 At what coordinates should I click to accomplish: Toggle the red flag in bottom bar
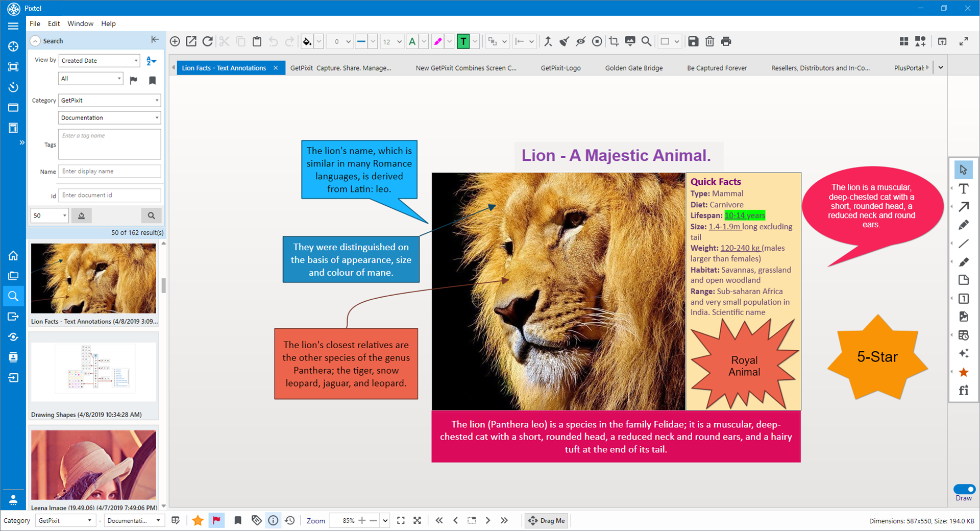pyautogui.click(x=216, y=520)
